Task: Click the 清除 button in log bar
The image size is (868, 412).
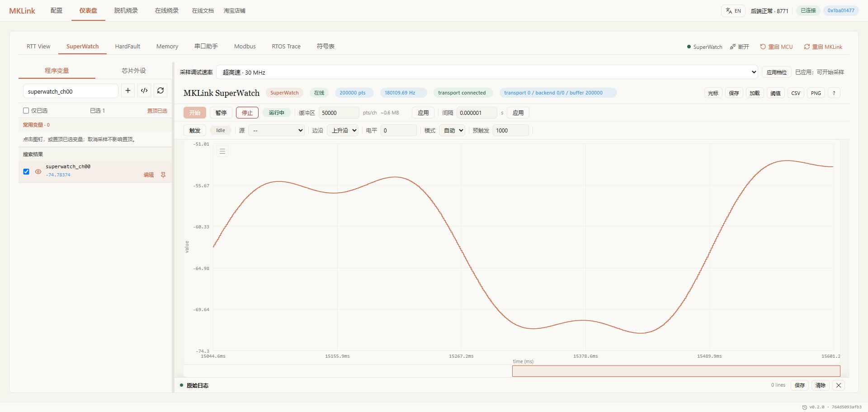Action: tap(821, 385)
